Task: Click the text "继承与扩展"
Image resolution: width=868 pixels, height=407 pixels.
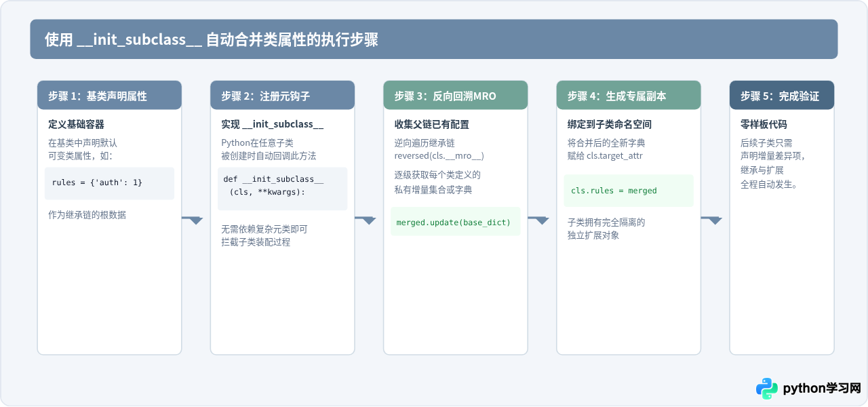Action: [762, 170]
